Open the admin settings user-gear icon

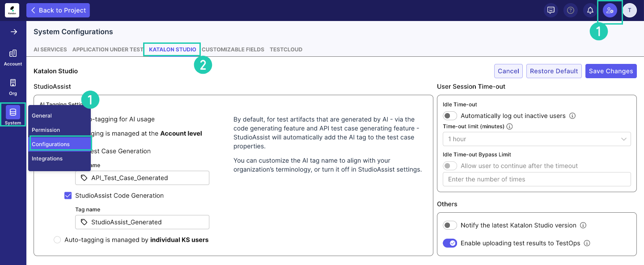pos(610,10)
